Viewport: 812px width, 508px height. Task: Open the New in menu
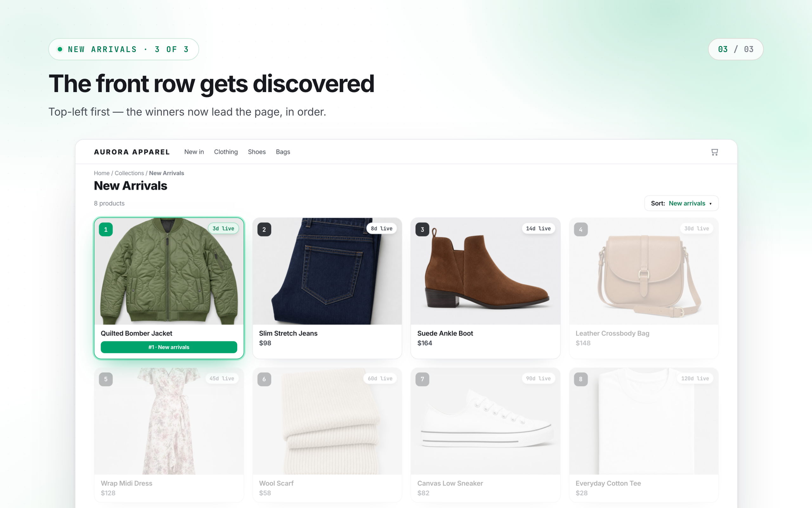[x=194, y=152]
